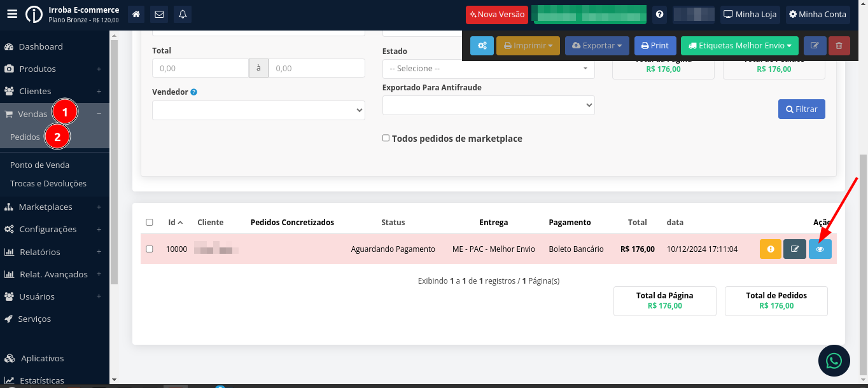Expand the Relatórios sidebar menu
The width and height of the screenshot is (868, 388).
pos(55,252)
